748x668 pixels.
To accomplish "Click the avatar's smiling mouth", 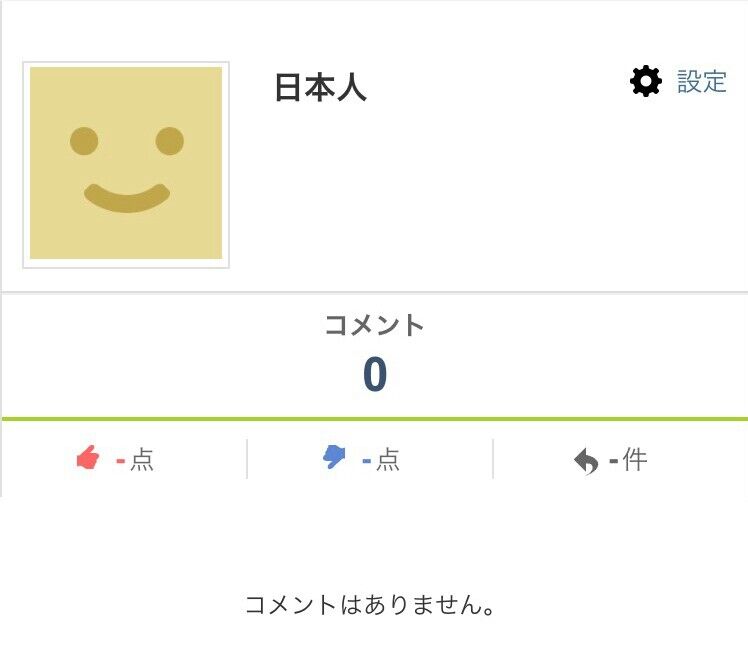I will (x=127, y=199).
